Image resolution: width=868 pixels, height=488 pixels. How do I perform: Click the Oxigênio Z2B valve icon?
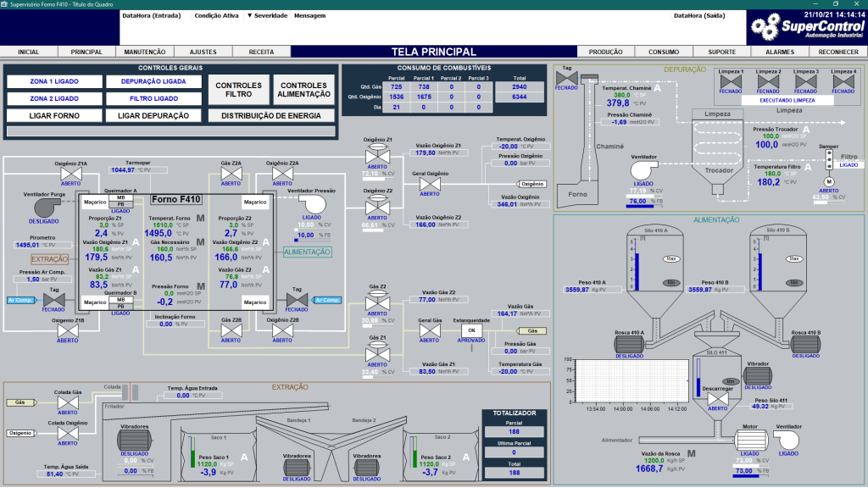pyautogui.click(x=282, y=331)
